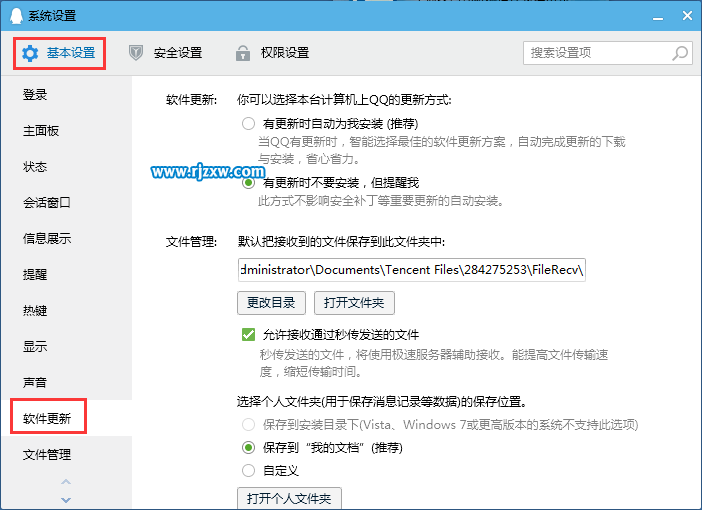The image size is (702, 510).
Task: Switch to the 权限设置 tab
Action: tap(272, 53)
